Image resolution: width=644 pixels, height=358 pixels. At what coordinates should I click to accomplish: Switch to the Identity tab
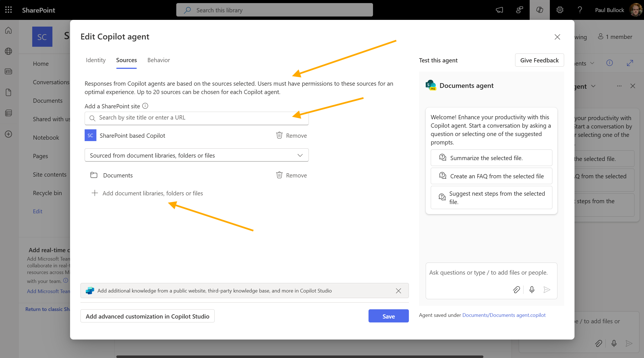coord(96,60)
